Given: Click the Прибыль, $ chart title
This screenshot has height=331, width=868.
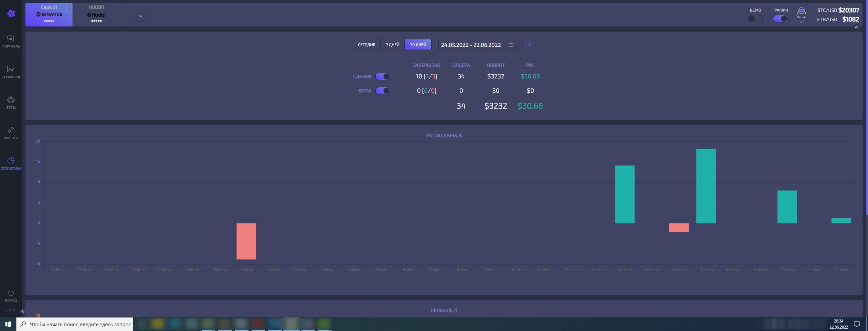Looking at the screenshot, I should [x=444, y=310].
